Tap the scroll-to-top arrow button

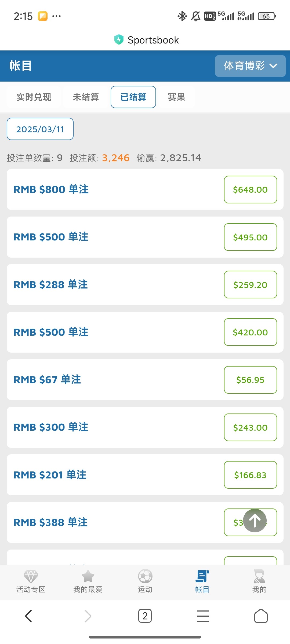tap(255, 520)
